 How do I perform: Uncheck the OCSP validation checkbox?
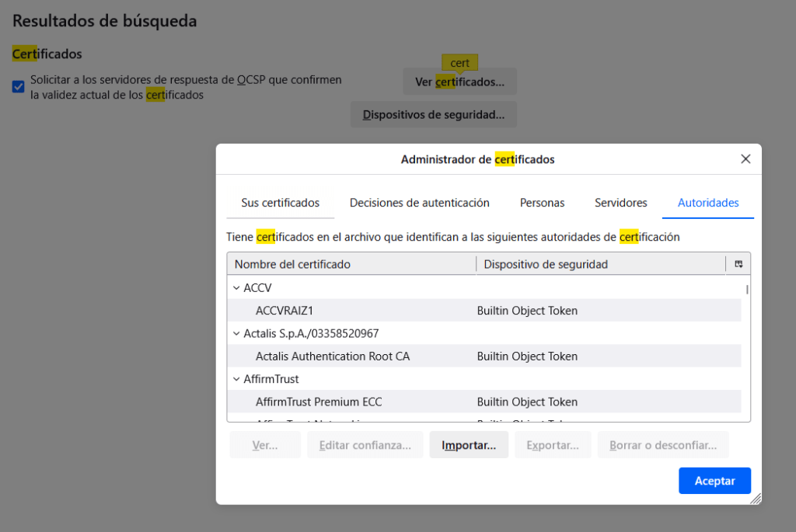coord(19,86)
